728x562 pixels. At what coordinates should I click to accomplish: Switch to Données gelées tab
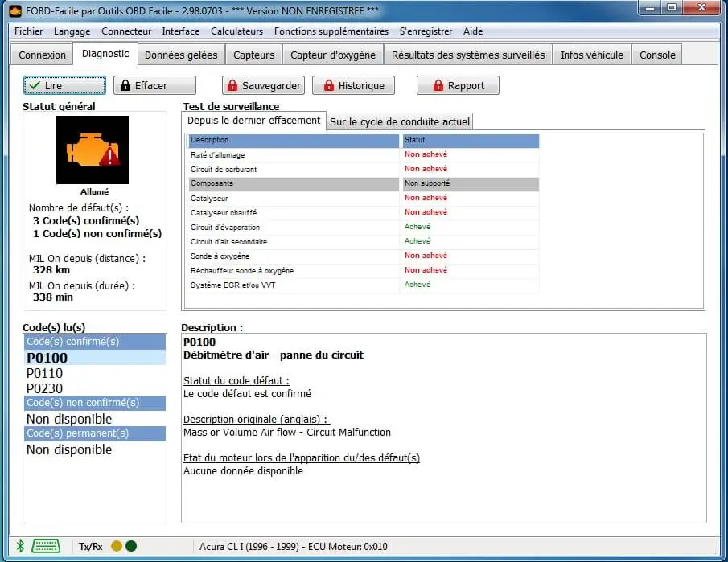click(x=181, y=55)
